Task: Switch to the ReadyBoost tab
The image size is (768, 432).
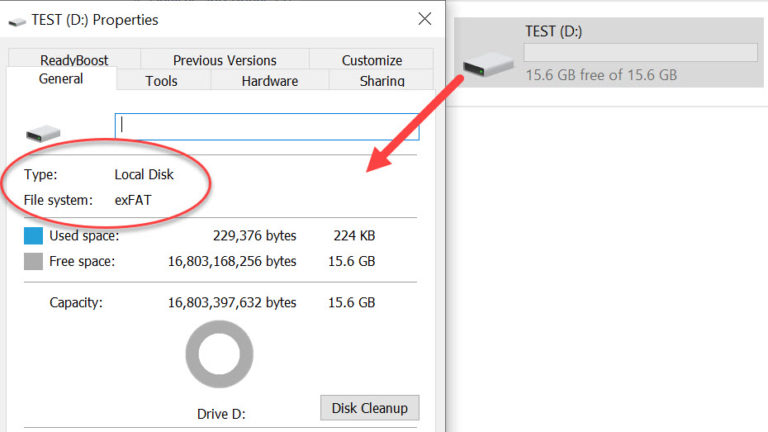Action: click(75, 60)
